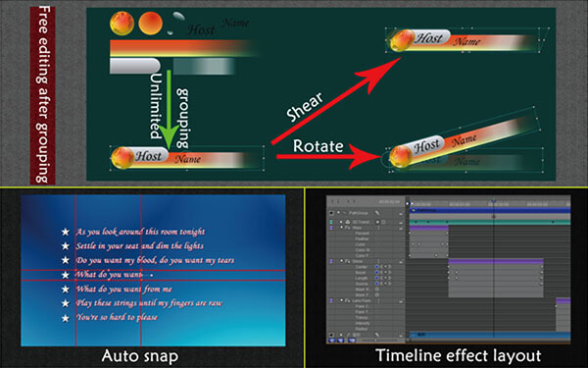The width and height of the screenshot is (588, 368).
Task: Click the pencil icon on the bottom track
Action: pos(377,335)
